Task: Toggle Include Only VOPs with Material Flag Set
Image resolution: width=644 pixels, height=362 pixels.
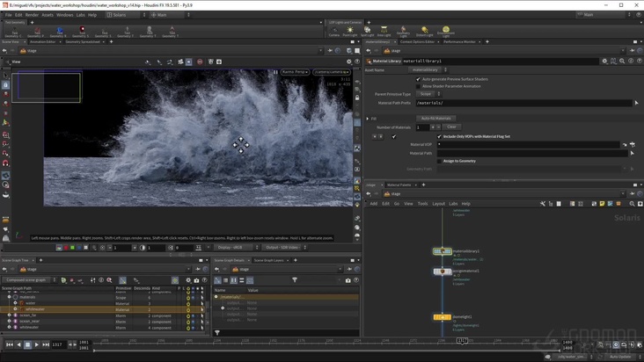Action: pyautogui.click(x=439, y=136)
